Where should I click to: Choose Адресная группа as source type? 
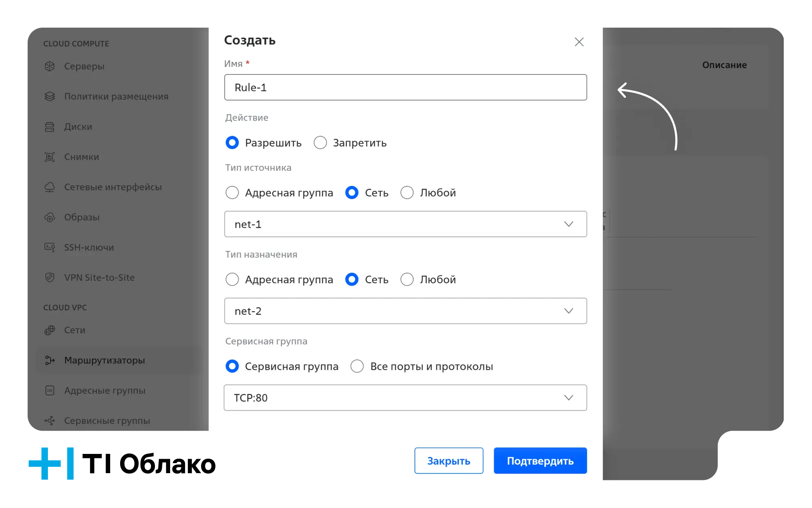[x=232, y=193]
